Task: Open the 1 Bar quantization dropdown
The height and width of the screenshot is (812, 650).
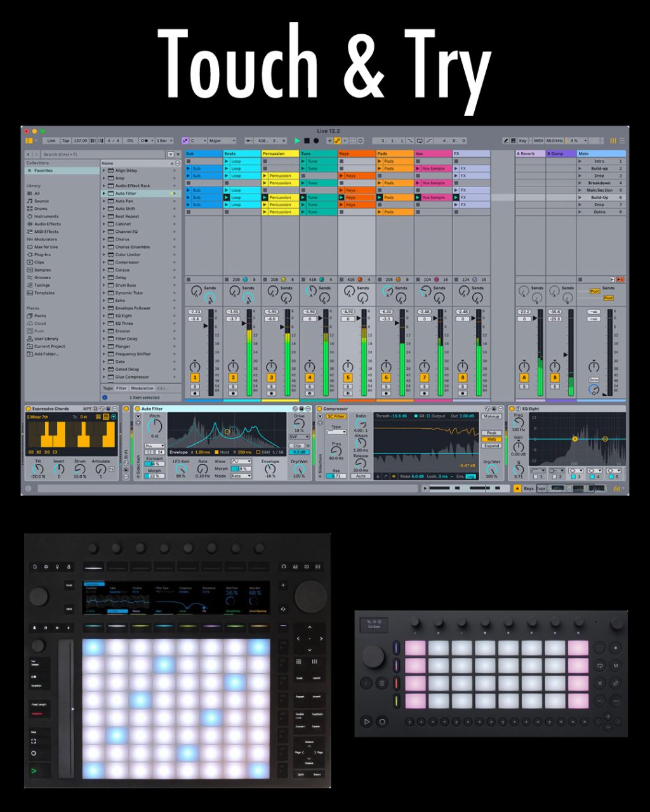Action: [164, 141]
